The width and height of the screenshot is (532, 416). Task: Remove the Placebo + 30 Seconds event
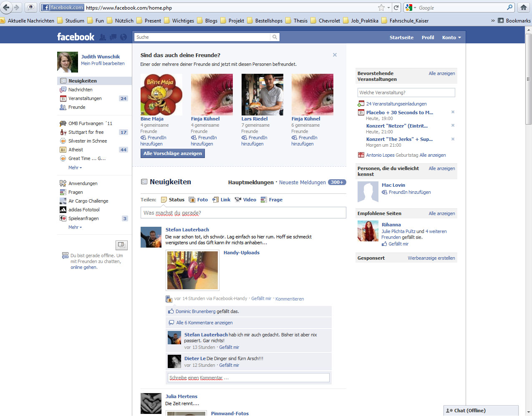453,112
